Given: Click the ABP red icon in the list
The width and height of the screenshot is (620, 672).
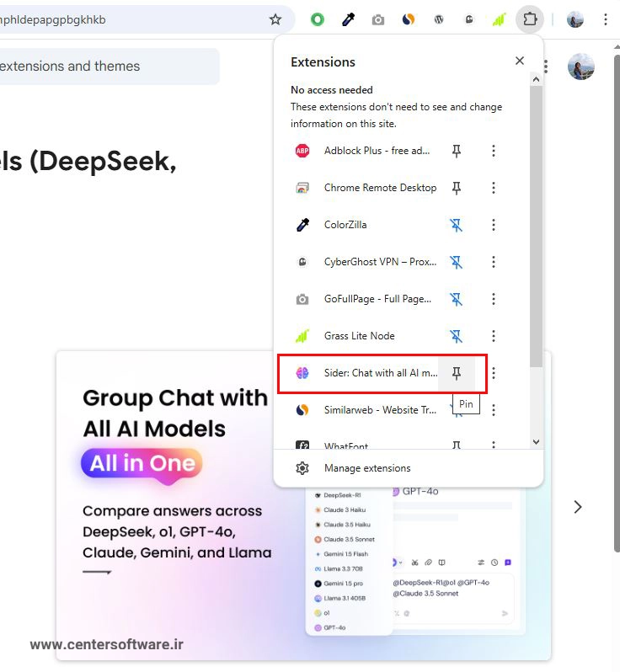Looking at the screenshot, I should (x=302, y=151).
